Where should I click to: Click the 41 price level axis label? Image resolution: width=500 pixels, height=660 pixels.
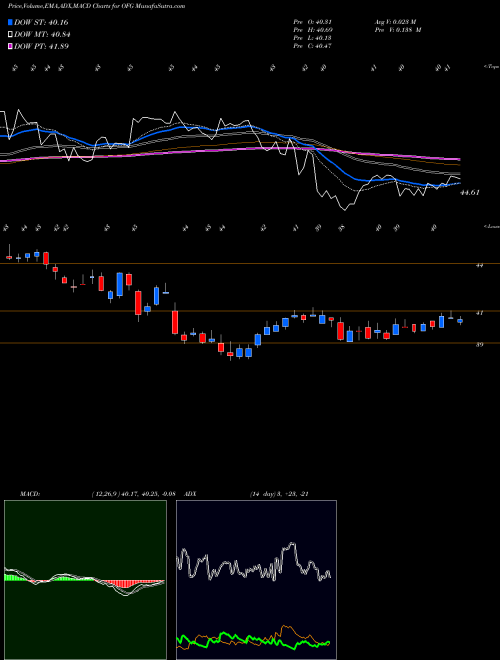pyautogui.click(x=479, y=313)
